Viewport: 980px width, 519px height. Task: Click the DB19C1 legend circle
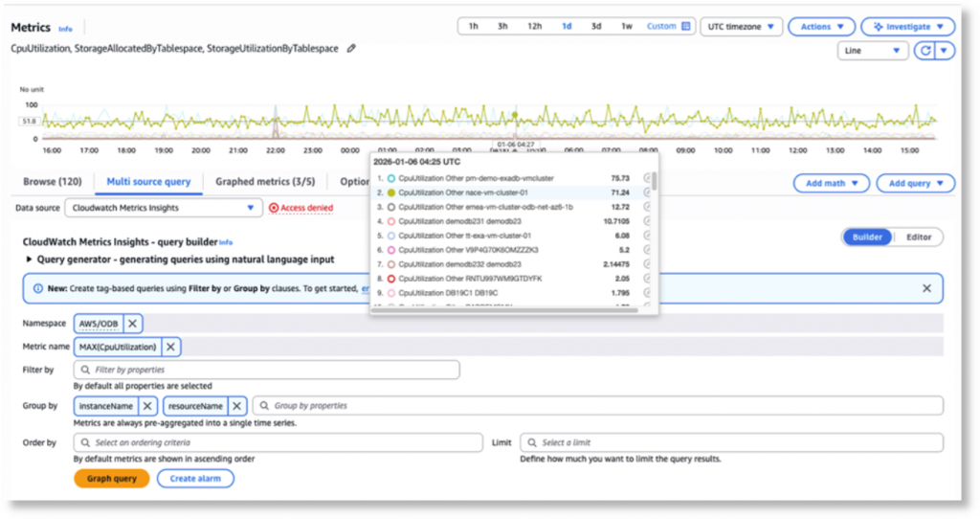click(391, 293)
